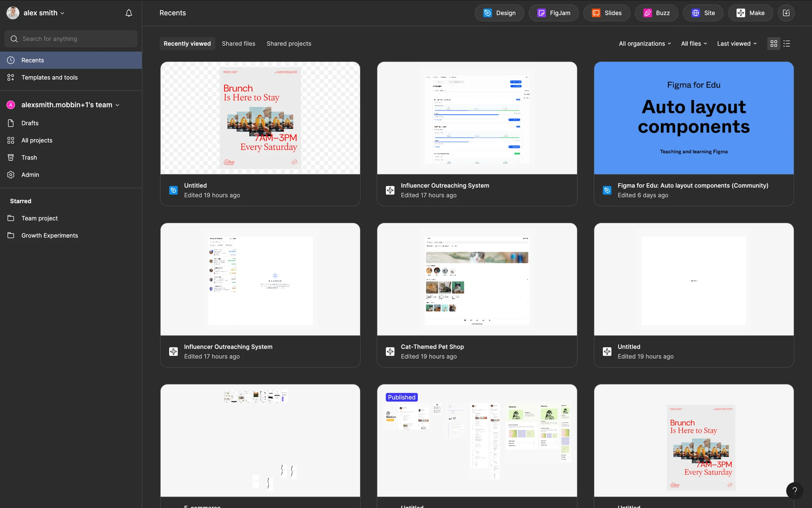The image size is (812, 508).
Task: Click the Search for anything field
Action: coord(71,39)
